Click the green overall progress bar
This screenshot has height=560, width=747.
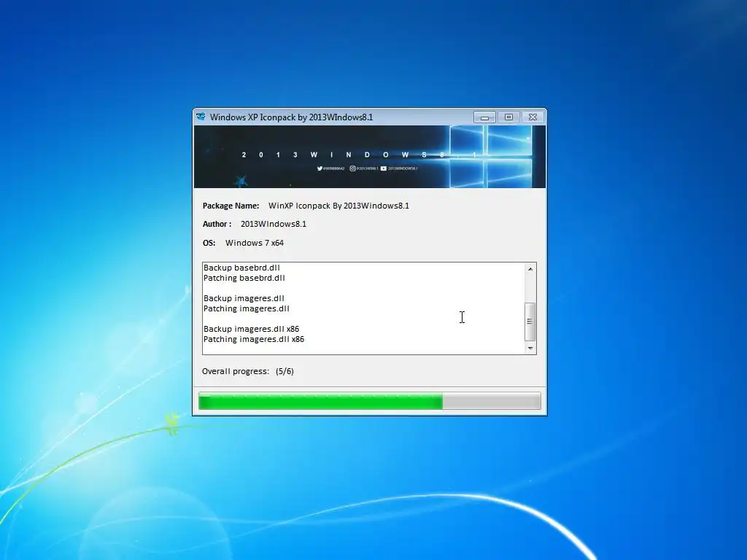370,401
